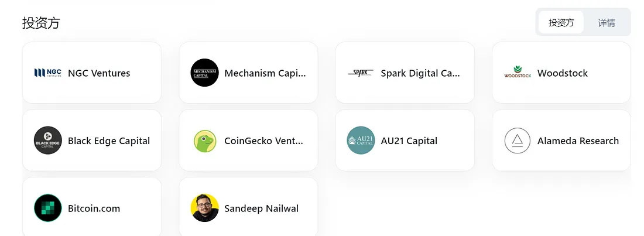Viewport: 644px width, 236px height.
Task: Open the Alameda Research name link
Action: click(x=578, y=141)
